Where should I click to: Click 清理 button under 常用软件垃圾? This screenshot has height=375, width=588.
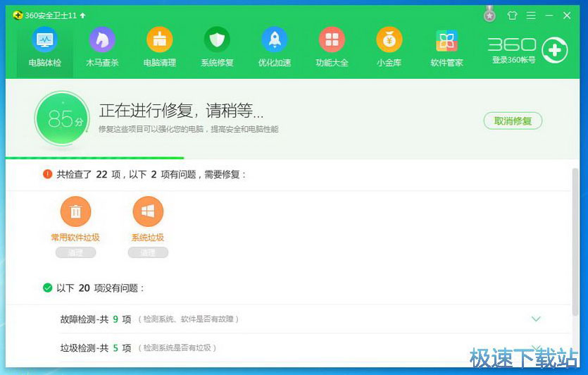coord(75,252)
